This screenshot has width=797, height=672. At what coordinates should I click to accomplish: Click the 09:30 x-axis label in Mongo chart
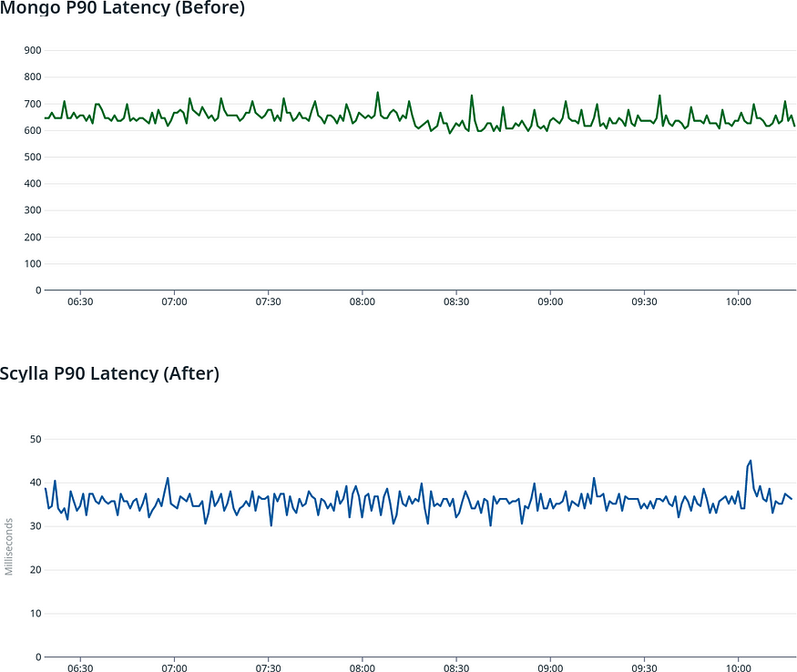pos(644,301)
